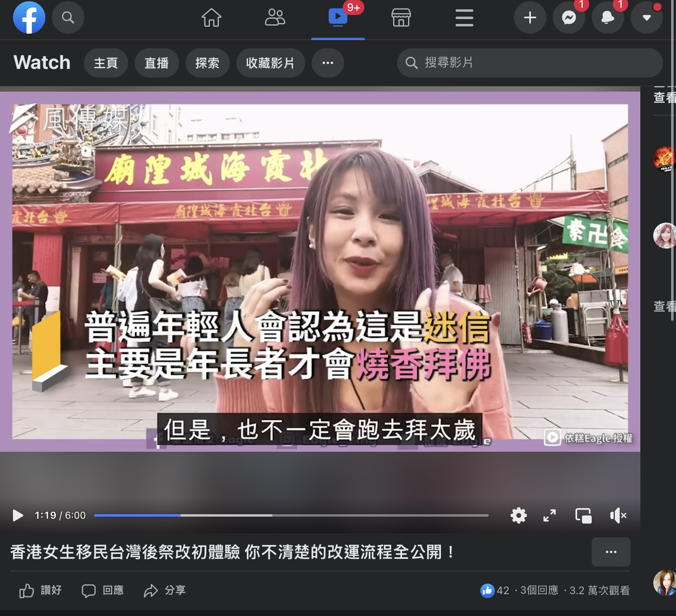
Task: Click the Create plus icon
Action: tap(530, 18)
